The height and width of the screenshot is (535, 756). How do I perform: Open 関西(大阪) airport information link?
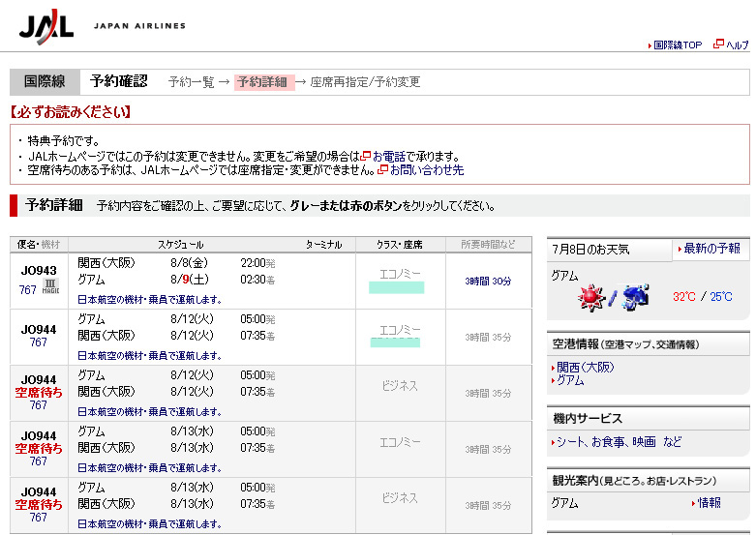[x=586, y=368]
